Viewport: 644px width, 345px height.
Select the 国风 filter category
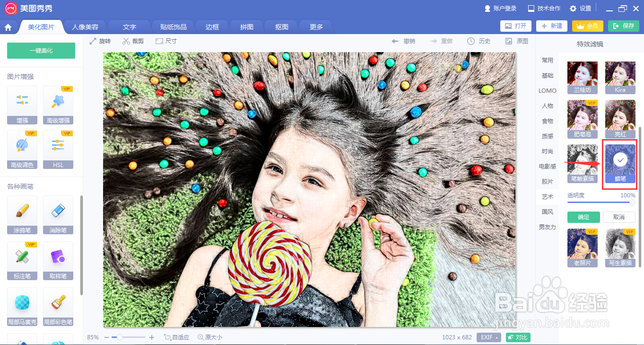(548, 212)
